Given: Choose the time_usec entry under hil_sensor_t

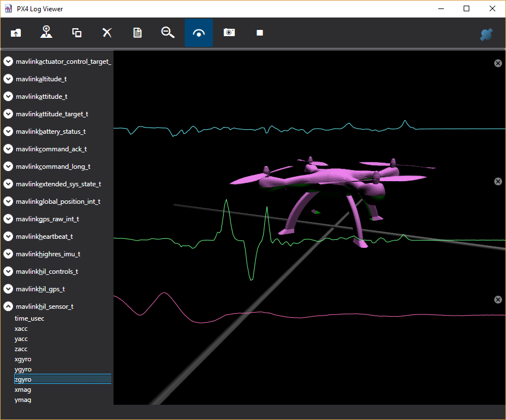Looking at the screenshot, I should pos(29,318).
